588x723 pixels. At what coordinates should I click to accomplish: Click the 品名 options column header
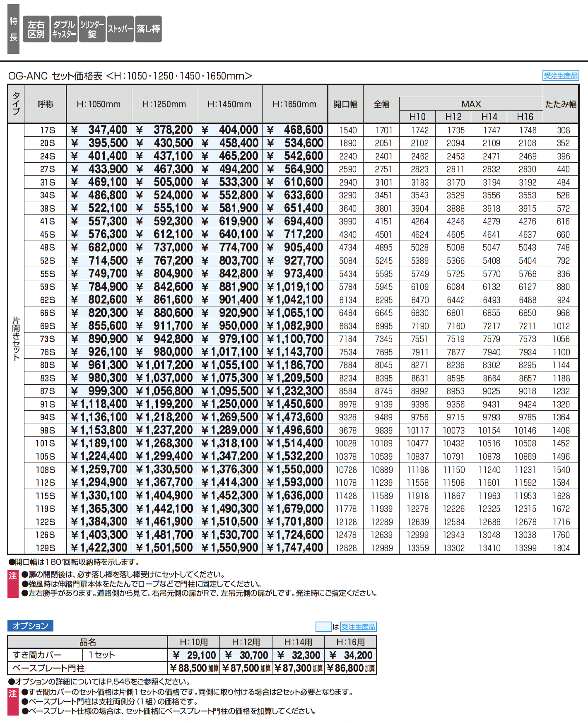tap(88, 642)
